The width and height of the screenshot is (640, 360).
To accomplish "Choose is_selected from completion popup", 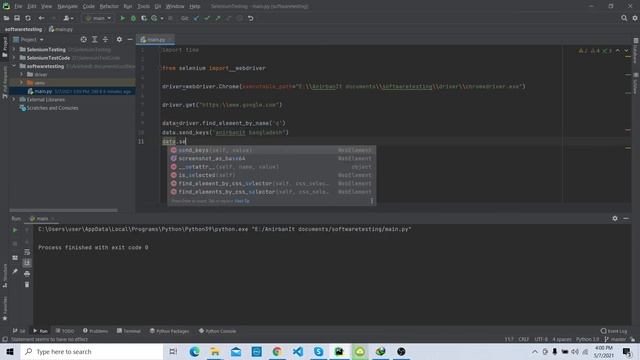I will (x=271, y=175).
